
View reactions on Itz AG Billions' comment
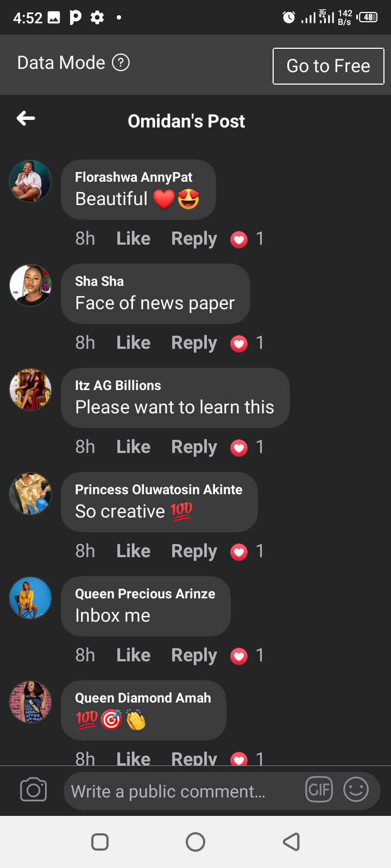(x=247, y=448)
